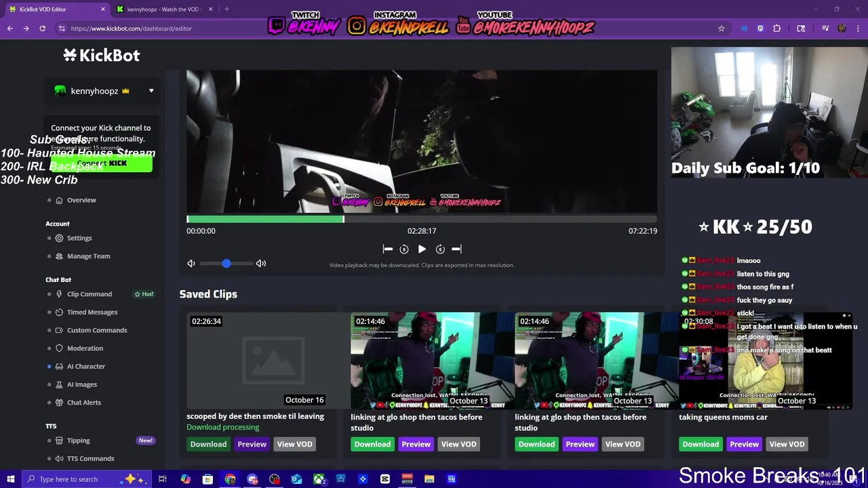Download the 'scooped by dee' clip
Image resolution: width=868 pixels, height=488 pixels.
tap(208, 445)
